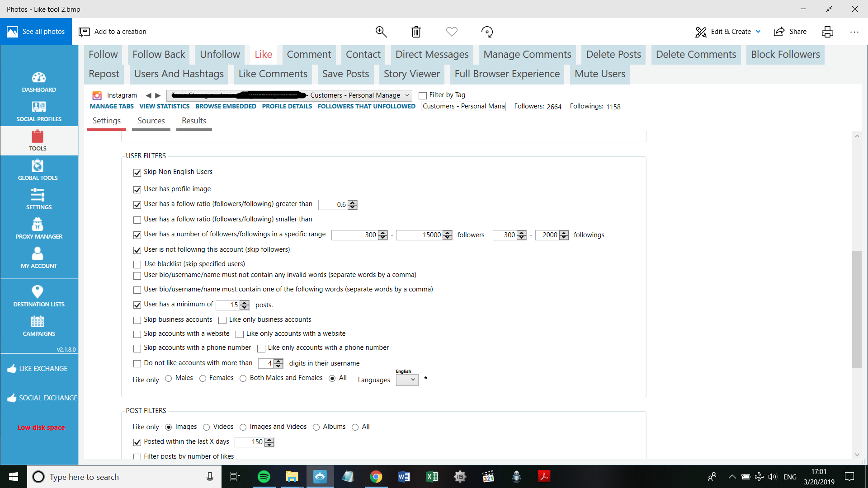Enable Use blacklist checkbox
Image resolution: width=868 pixels, height=488 pixels.
(x=137, y=264)
